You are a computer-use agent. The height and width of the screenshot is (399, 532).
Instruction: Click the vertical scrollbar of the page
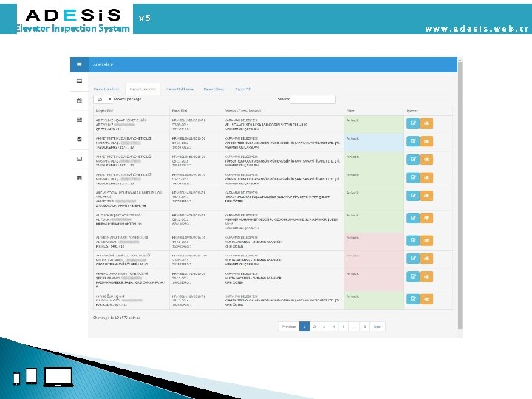[460, 195]
